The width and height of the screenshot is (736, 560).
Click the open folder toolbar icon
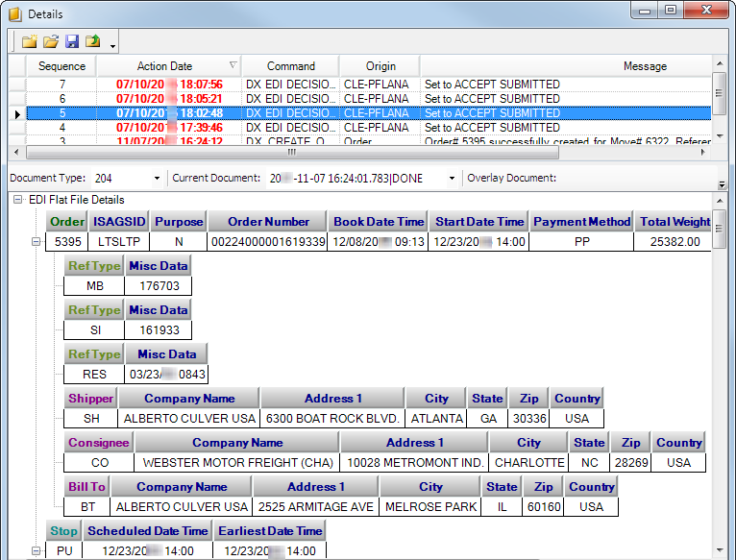pyautogui.click(x=50, y=41)
